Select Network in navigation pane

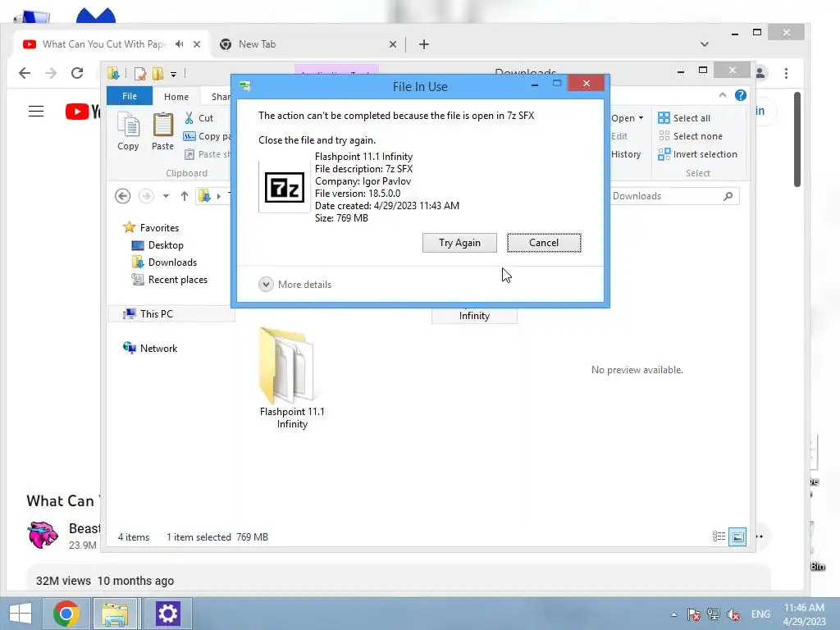(150, 348)
